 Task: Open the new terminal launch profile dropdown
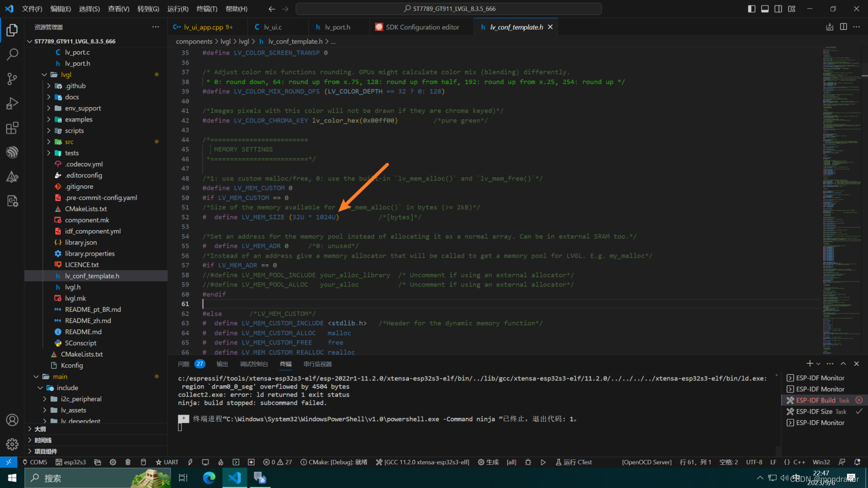[818, 364]
